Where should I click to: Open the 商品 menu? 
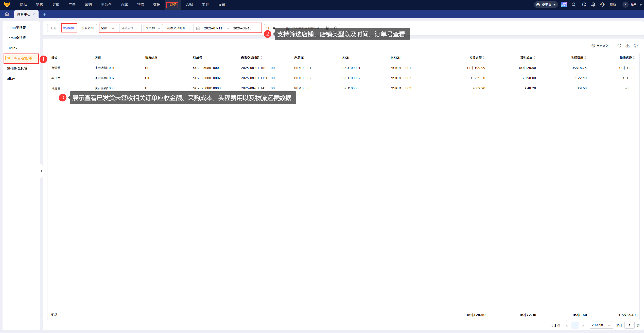click(x=23, y=5)
